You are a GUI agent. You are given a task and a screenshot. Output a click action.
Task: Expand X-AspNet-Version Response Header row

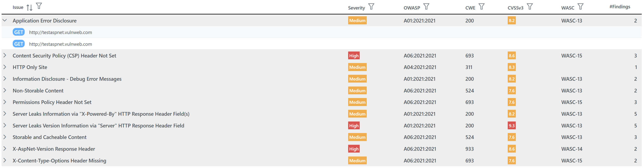point(5,149)
